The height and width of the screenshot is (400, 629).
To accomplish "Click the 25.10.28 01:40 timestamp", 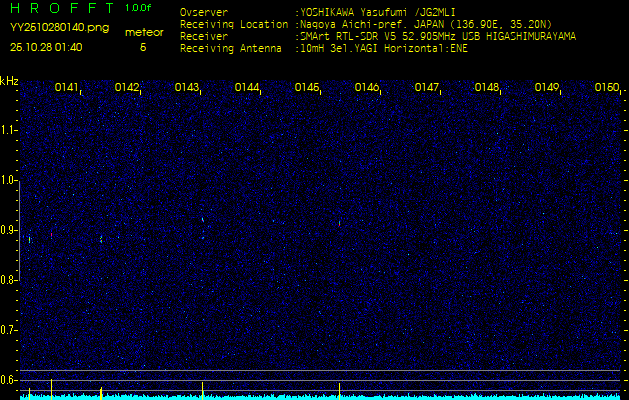I will [46, 46].
